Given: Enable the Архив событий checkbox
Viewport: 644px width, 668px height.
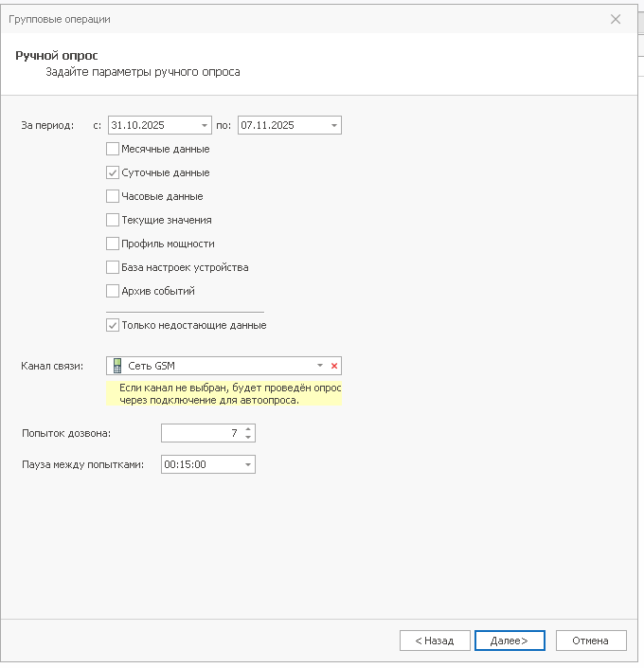Looking at the screenshot, I should click(113, 291).
